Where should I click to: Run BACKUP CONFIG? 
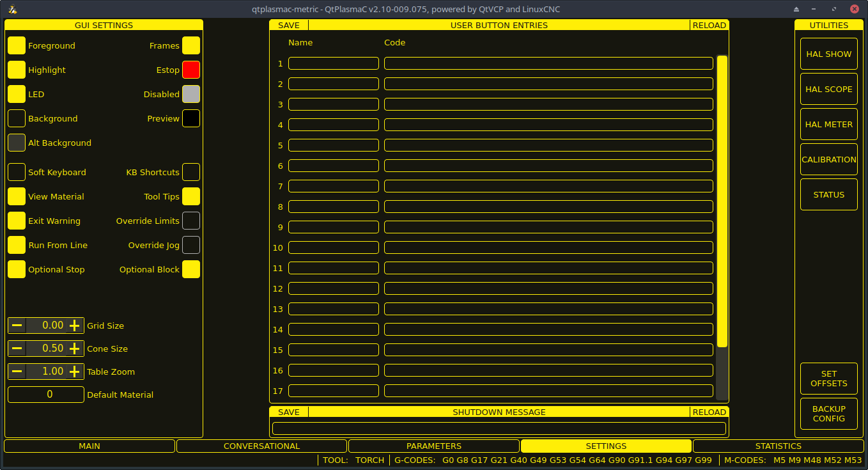tap(828, 414)
